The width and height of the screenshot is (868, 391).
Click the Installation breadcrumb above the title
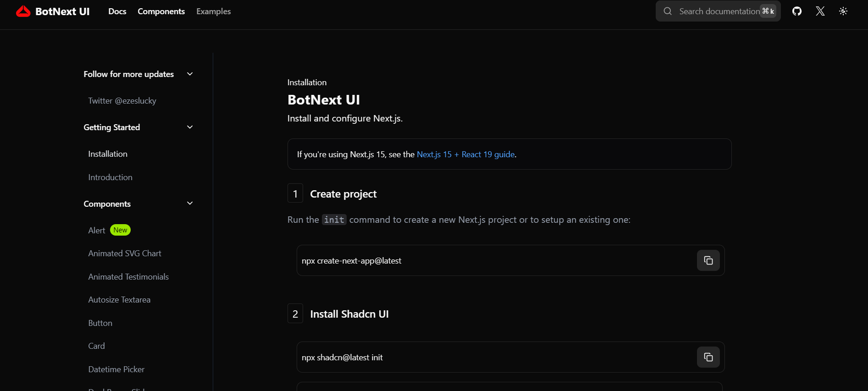(x=307, y=83)
